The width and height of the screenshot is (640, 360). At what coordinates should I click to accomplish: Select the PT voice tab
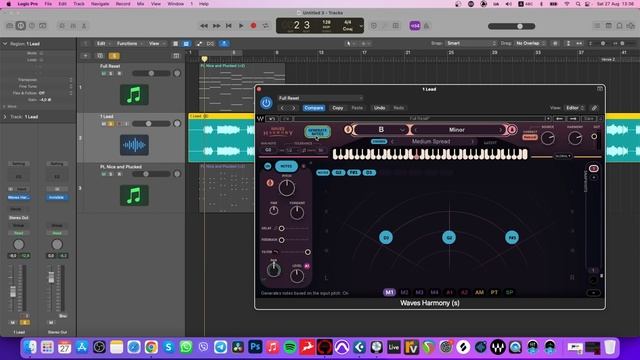(494, 292)
